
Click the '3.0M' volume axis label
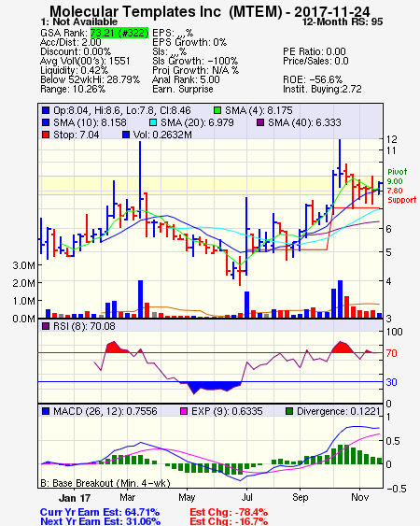(x=23, y=265)
